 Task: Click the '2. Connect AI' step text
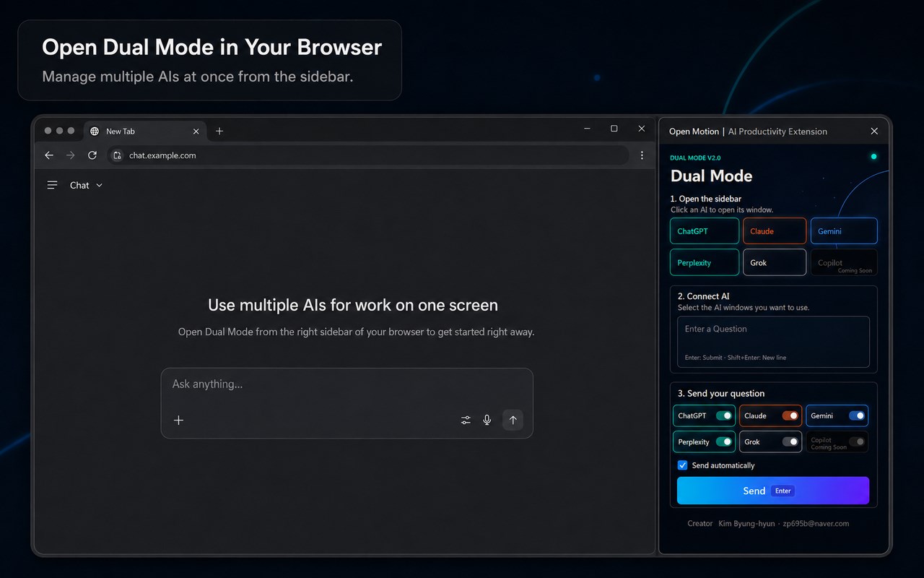(x=704, y=296)
